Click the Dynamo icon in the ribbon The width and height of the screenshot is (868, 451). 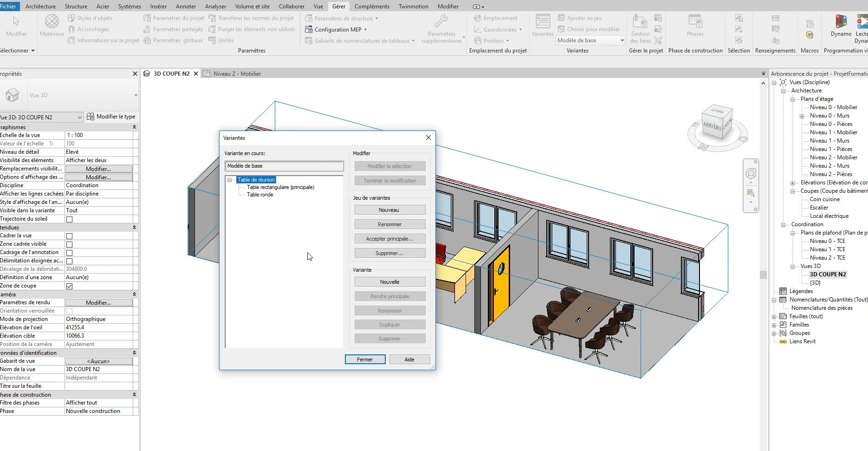click(x=841, y=22)
